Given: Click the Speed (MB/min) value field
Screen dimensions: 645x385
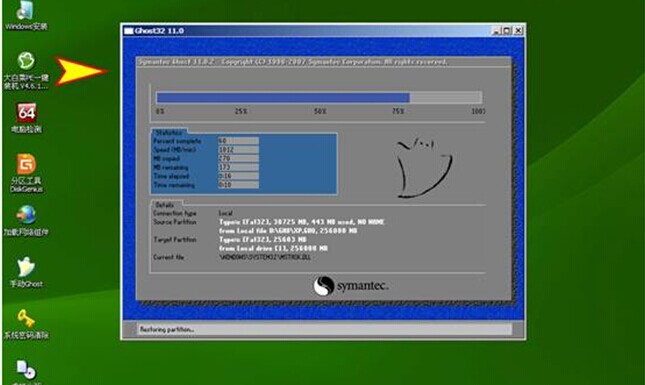Looking at the screenshot, I should click(238, 150).
